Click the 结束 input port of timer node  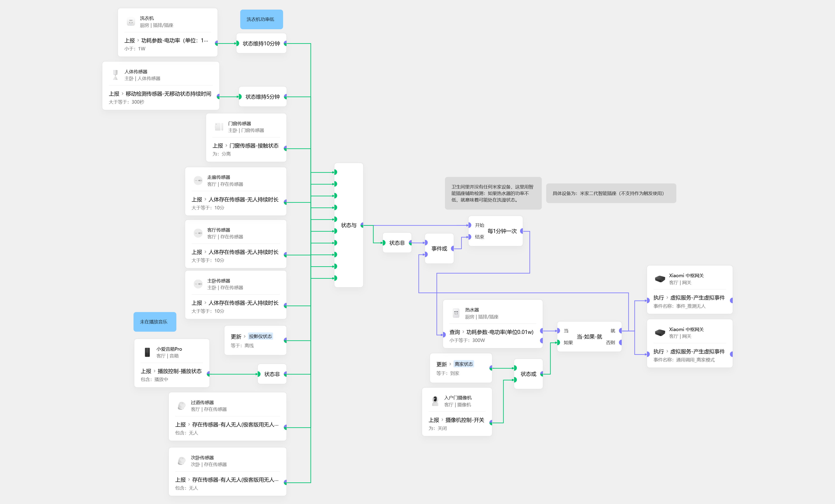470,237
